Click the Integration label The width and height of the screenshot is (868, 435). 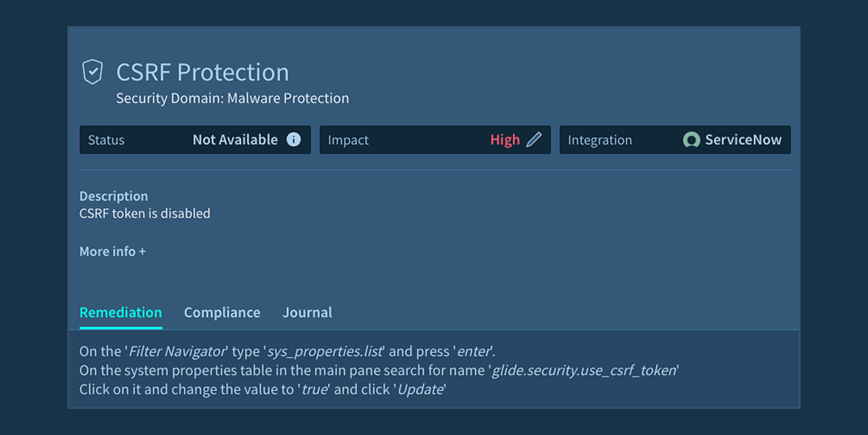click(600, 140)
